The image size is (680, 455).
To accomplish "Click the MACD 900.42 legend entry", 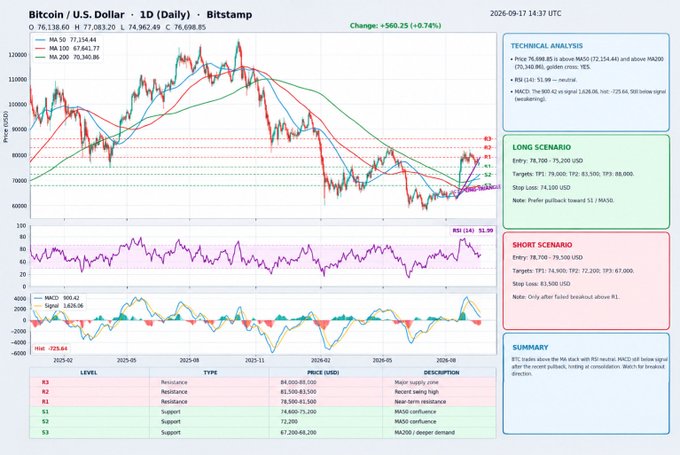I will point(58,298).
